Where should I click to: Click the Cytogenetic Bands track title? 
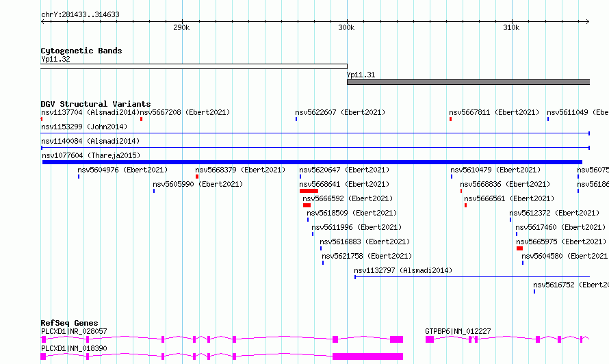tap(81, 51)
